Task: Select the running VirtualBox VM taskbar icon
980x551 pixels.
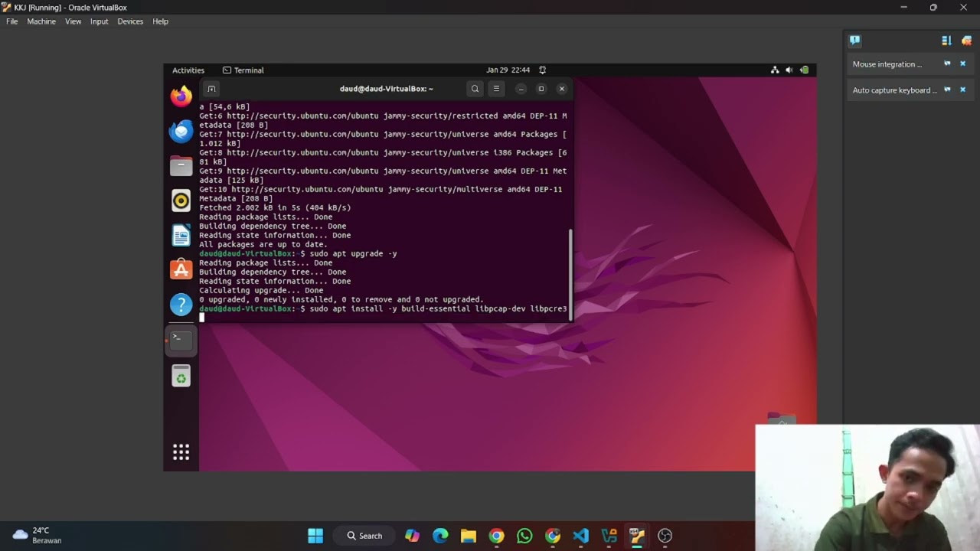Action: pos(637,536)
